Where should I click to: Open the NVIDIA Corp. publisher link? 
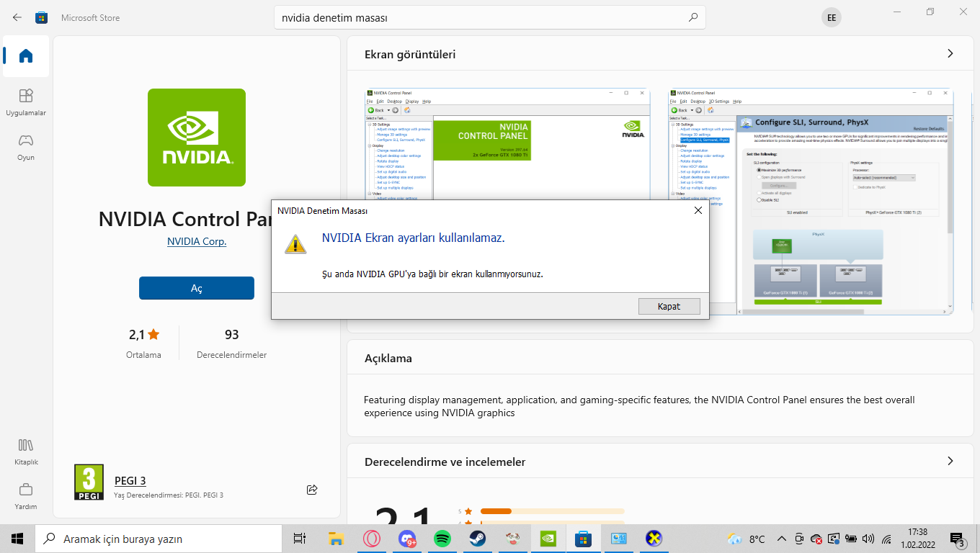tap(197, 242)
